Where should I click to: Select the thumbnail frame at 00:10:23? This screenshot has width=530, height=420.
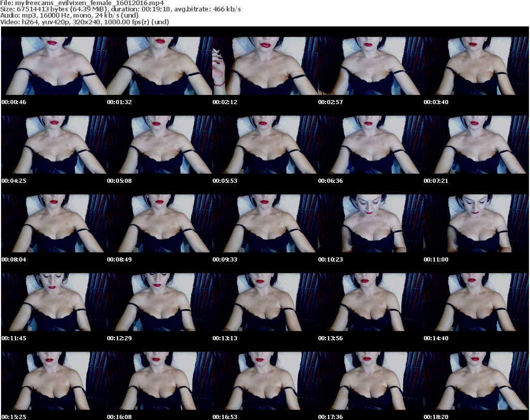371,224
